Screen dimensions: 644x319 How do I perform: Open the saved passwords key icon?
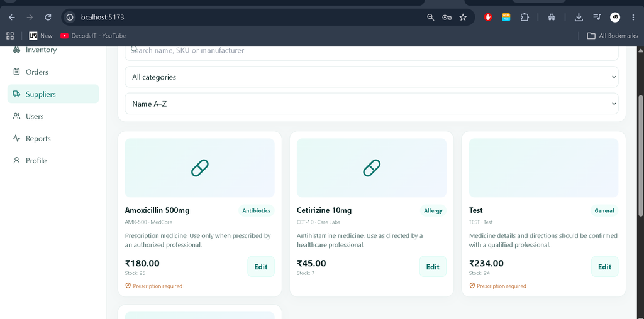[x=447, y=17]
